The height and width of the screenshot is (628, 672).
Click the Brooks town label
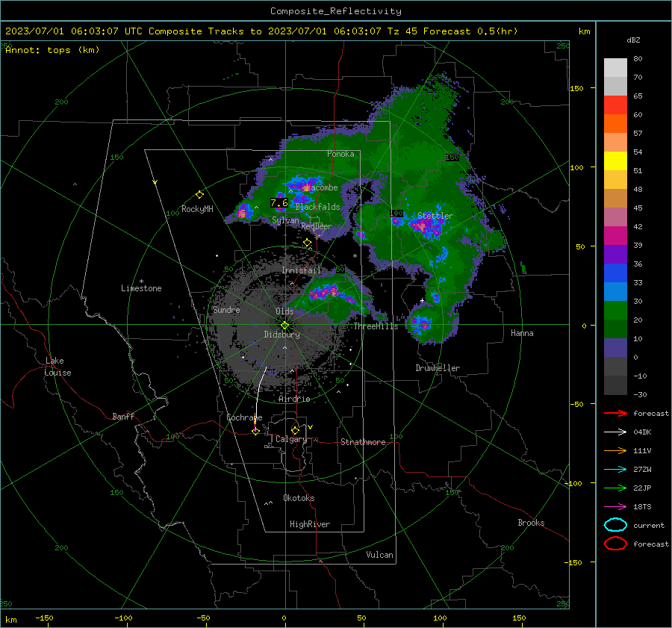pos(531,523)
